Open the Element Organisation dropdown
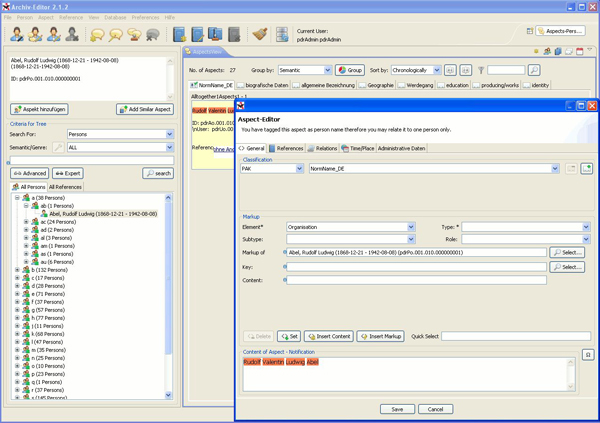Image resolution: width=600 pixels, height=423 pixels. [410, 227]
